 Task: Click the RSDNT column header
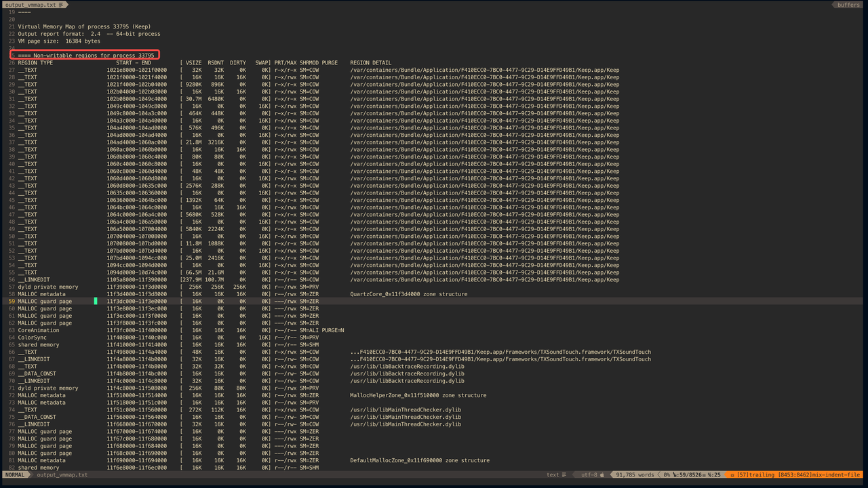[x=216, y=62]
